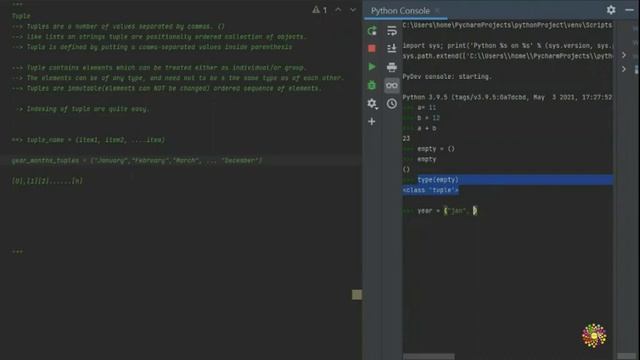Viewport: 640px width, 360px height.
Task: Rerun the Python console
Action: (x=372, y=31)
